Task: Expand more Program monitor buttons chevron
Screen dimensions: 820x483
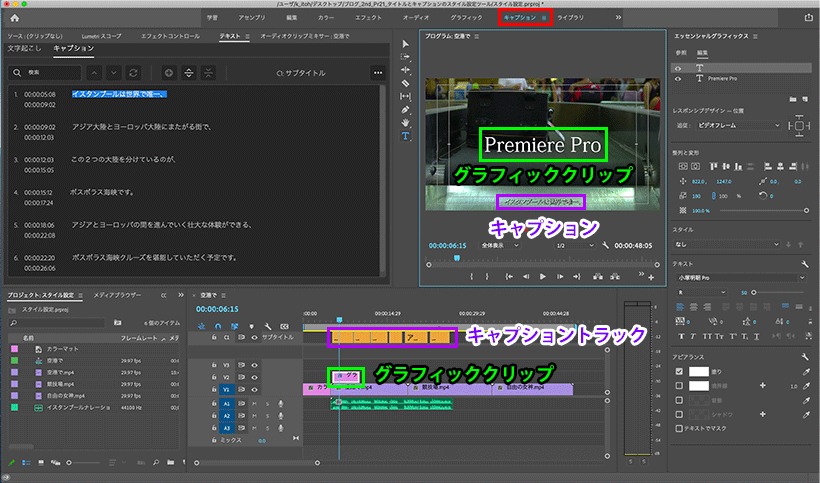Action: pyautogui.click(x=641, y=274)
